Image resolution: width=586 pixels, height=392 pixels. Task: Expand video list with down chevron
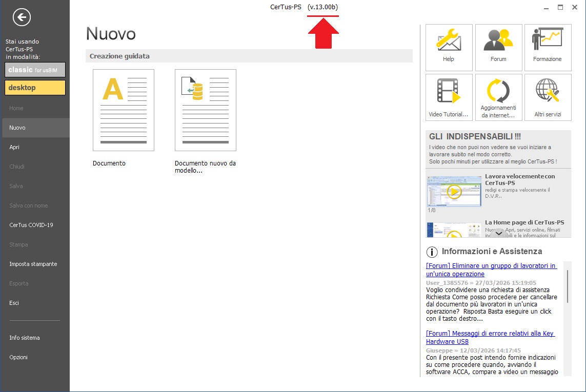pos(498,233)
